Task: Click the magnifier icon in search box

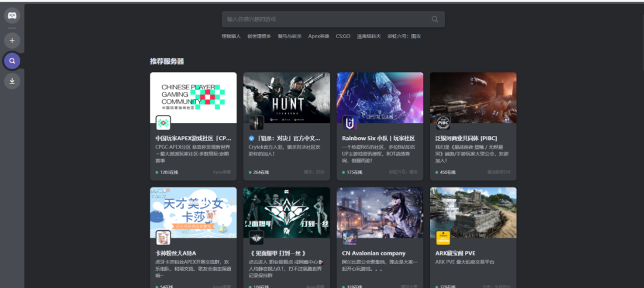Action: [x=435, y=19]
